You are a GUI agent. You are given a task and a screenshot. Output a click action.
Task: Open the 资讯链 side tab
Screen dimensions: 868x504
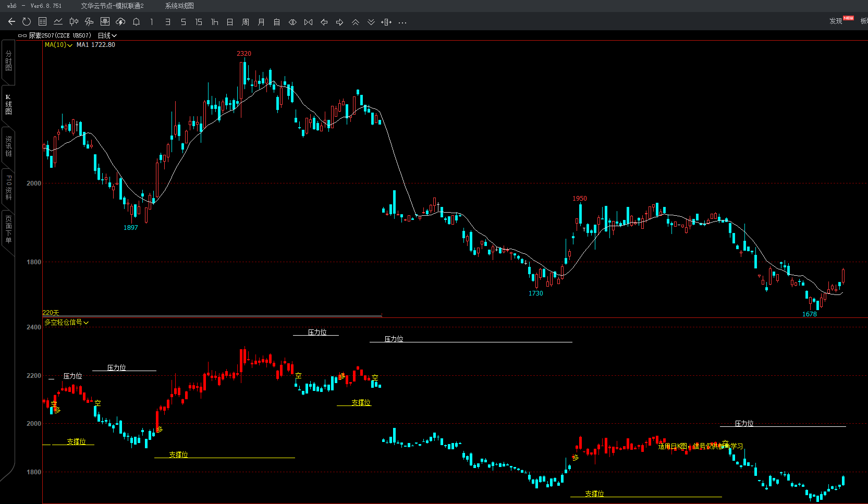[8, 146]
